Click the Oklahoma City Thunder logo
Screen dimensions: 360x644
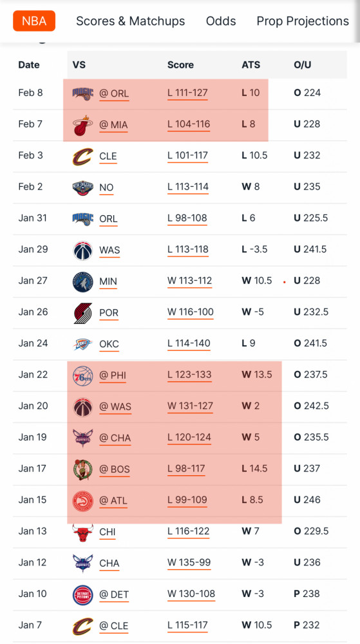click(x=82, y=344)
